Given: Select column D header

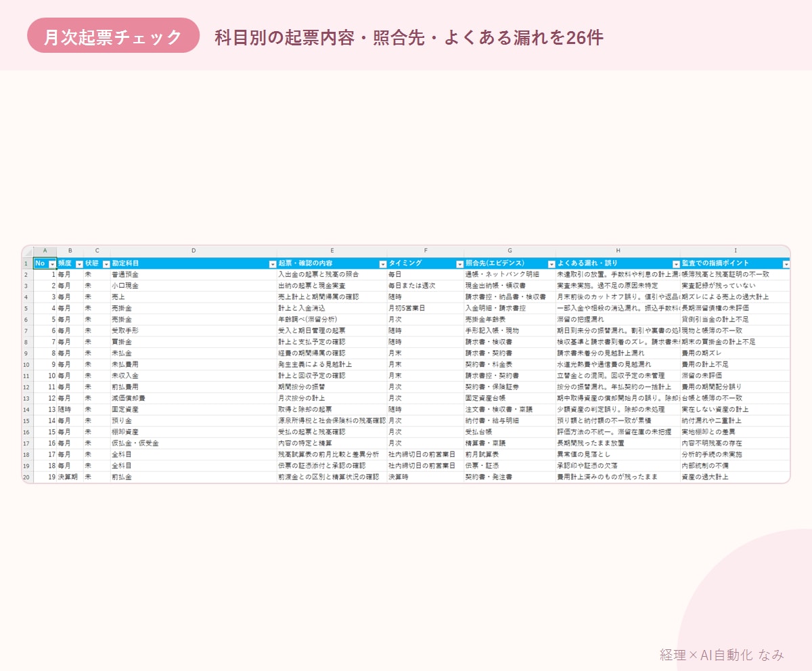Looking at the screenshot, I should tap(194, 251).
